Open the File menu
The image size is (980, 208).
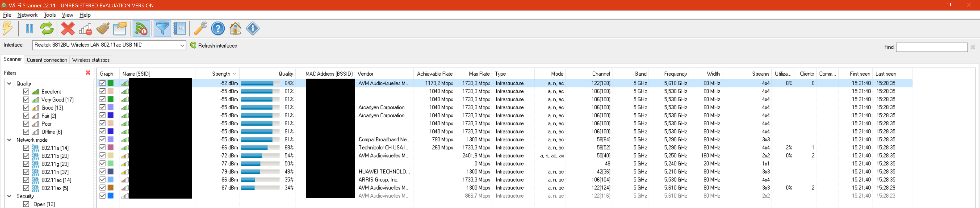(7, 15)
